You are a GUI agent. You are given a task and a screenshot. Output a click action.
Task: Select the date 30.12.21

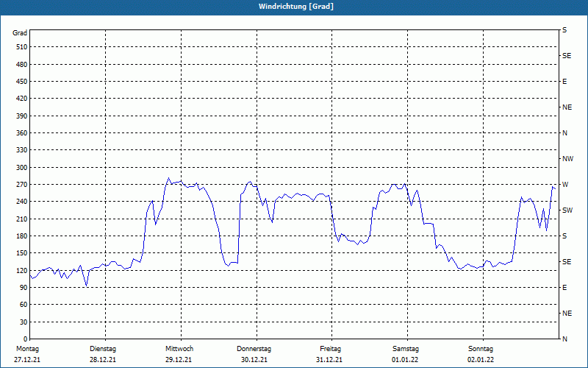tap(254, 360)
